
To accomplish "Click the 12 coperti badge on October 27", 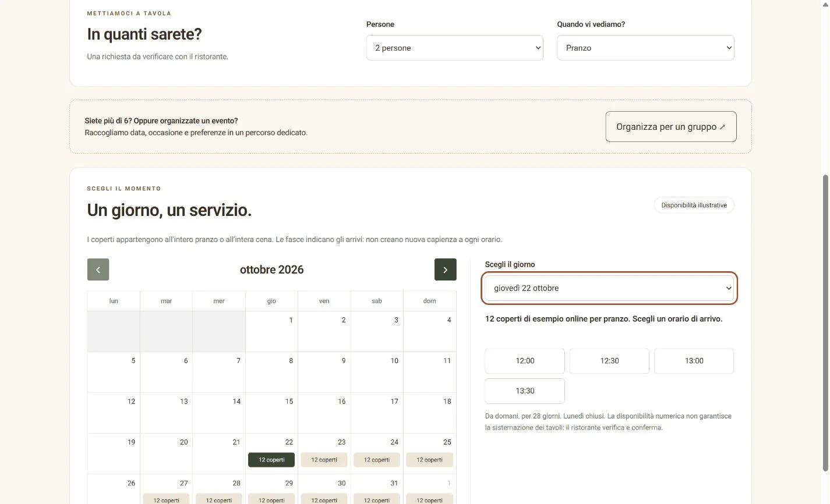I will pos(166,499).
